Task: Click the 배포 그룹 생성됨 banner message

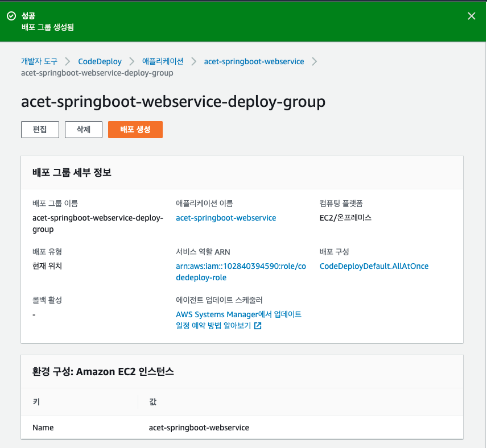Action: click(48, 27)
